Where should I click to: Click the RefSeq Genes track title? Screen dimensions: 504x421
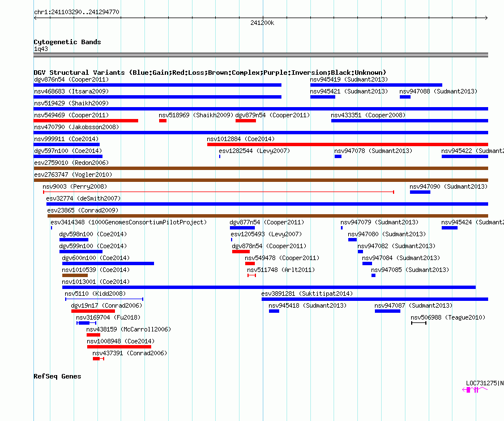pos(58,376)
